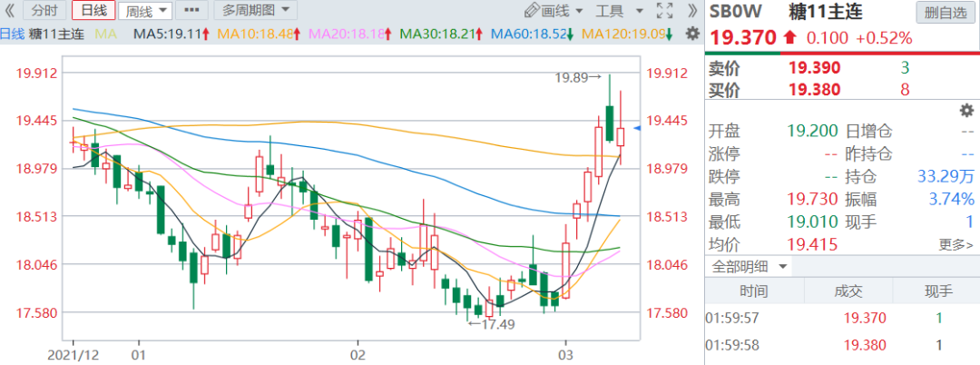980x365 pixels.
Task: Toggle the MA indicator label
Action: tap(105, 34)
